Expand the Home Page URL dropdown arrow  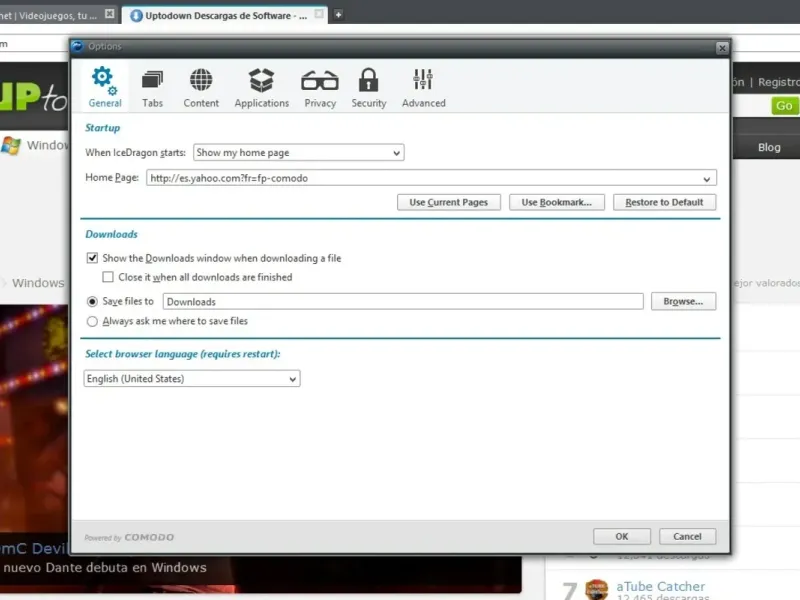click(x=707, y=179)
